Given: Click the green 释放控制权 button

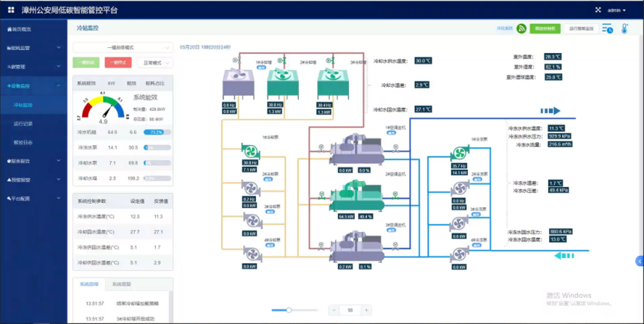Looking at the screenshot, I should pos(545,28).
